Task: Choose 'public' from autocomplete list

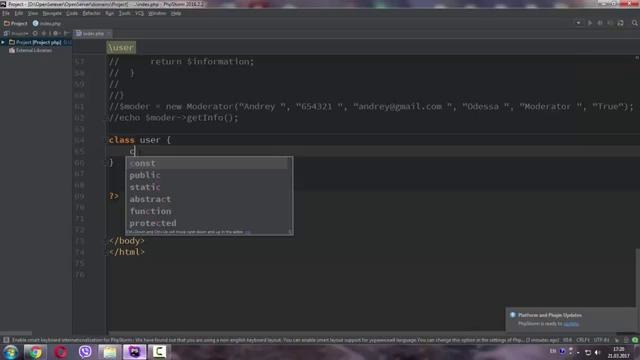Action: tap(209, 175)
